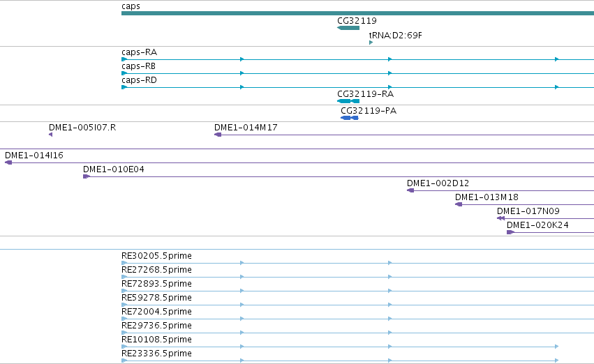Click the RE23336.5prime label
Viewport: 594px width, 364px height.
click(156, 354)
